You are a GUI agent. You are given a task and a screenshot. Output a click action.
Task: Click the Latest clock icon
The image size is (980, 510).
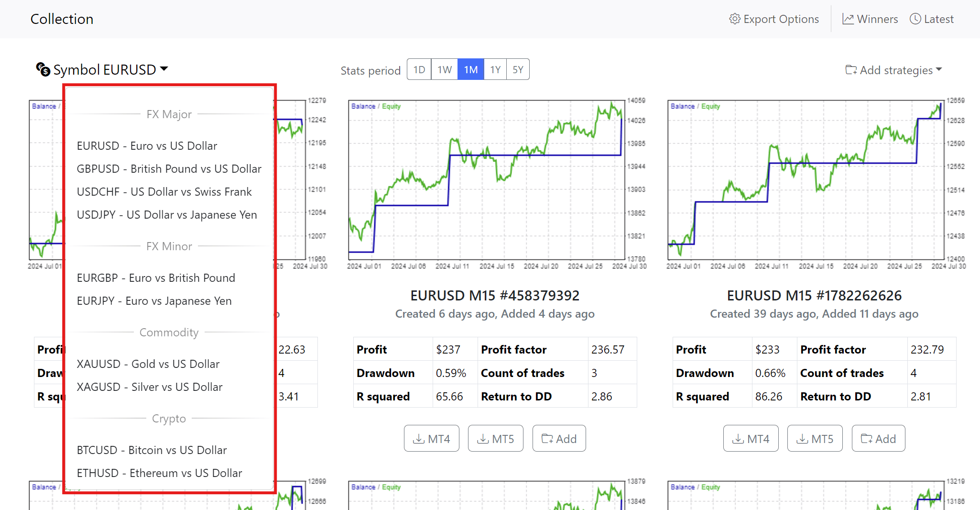(915, 19)
